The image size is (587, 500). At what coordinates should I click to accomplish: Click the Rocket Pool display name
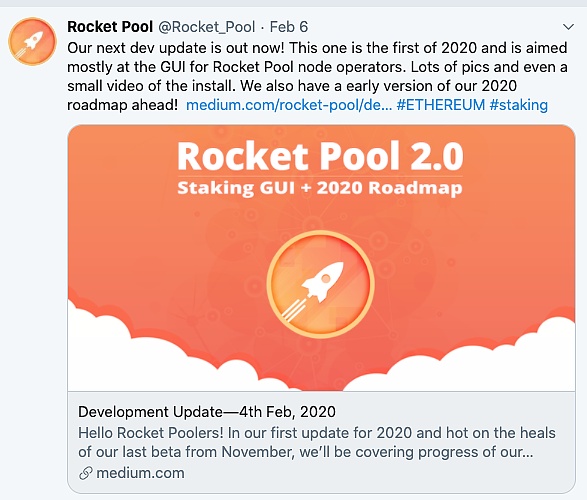tap(110, 27)
